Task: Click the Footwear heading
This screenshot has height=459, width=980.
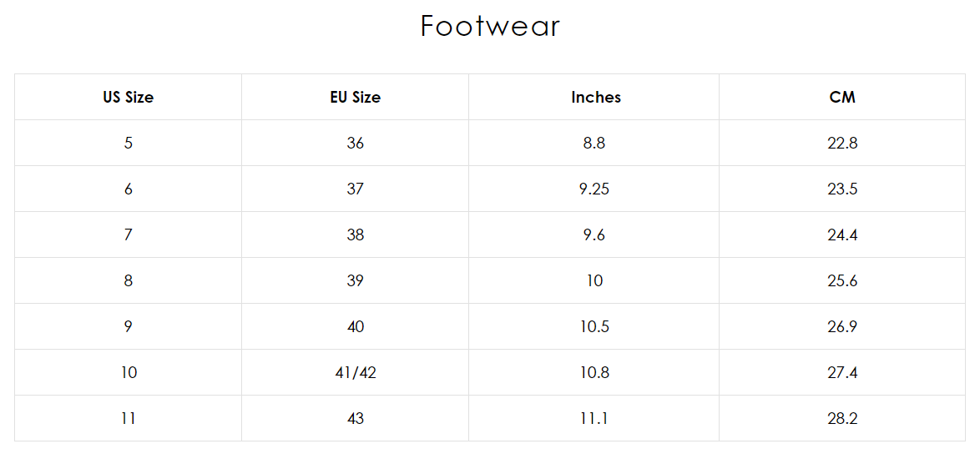Action: click(490, 27)
